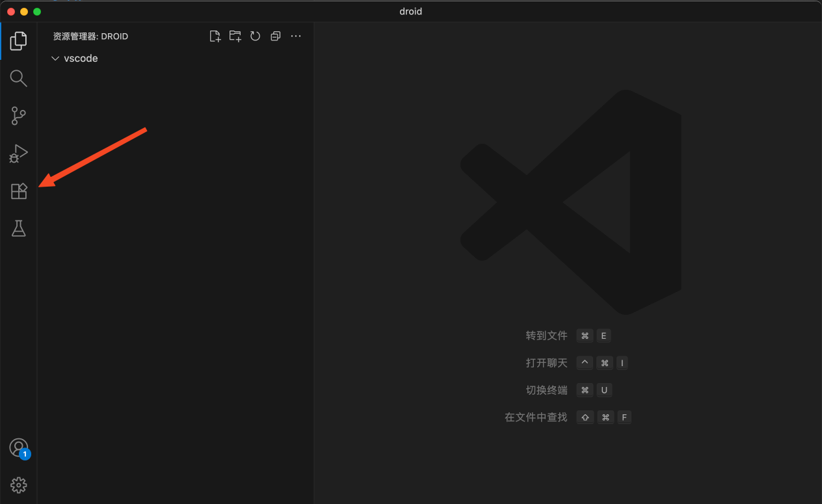The image size is (822, 504).
Task: Click the 打开聊天 shortcut hint
Action: click(546, 363)
